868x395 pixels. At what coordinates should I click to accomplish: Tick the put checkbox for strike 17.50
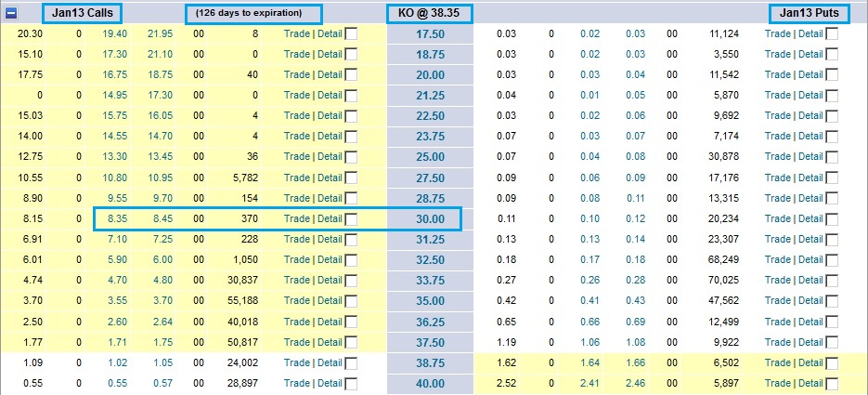(832, 33)
